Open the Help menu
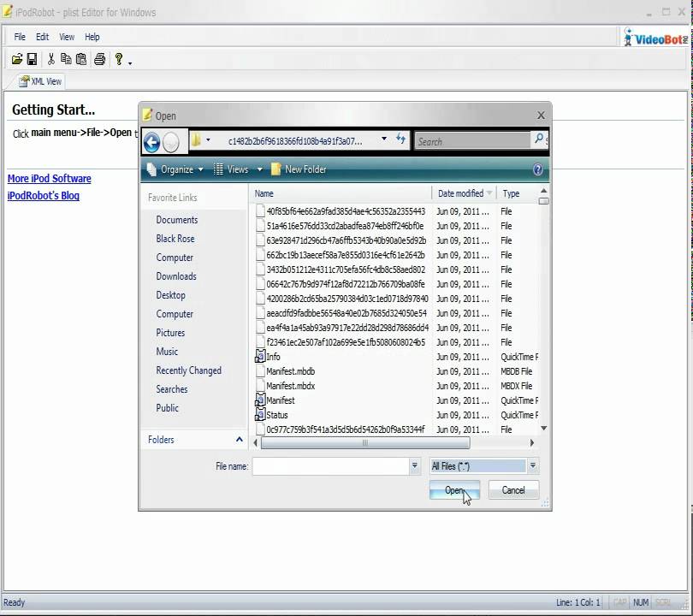The width and height of the screenshot is (693, 616). pos(92,37)
